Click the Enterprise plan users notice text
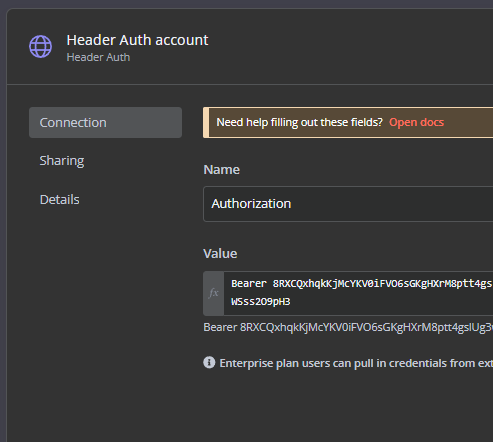Image resolution: width=493 pixels, height=442 pixels. click(x=356, y=363)
